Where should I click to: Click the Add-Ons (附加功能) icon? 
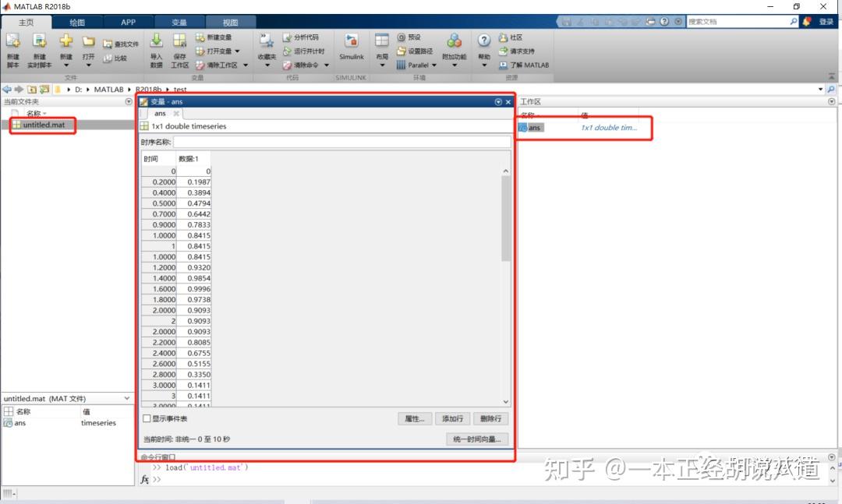pos(455,41)
